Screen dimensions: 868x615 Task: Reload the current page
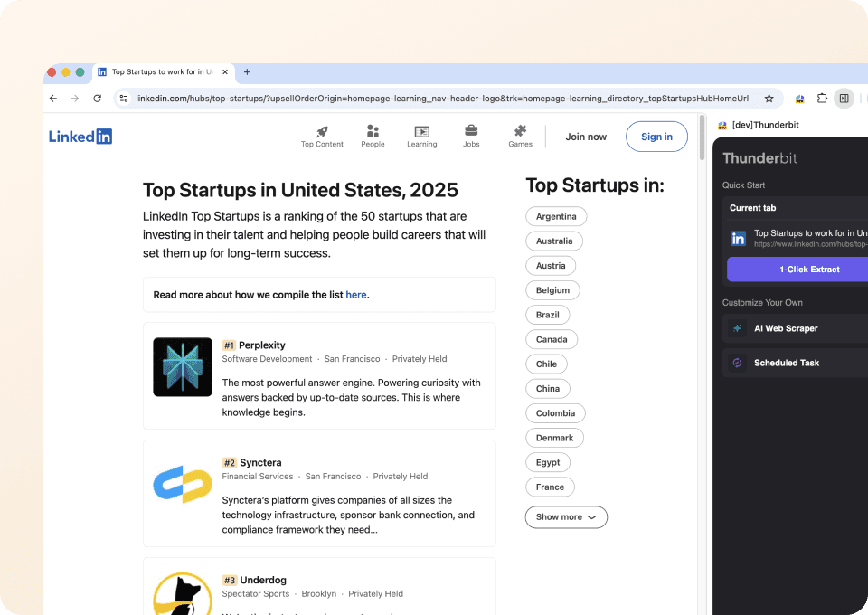(x=98, y=99)
